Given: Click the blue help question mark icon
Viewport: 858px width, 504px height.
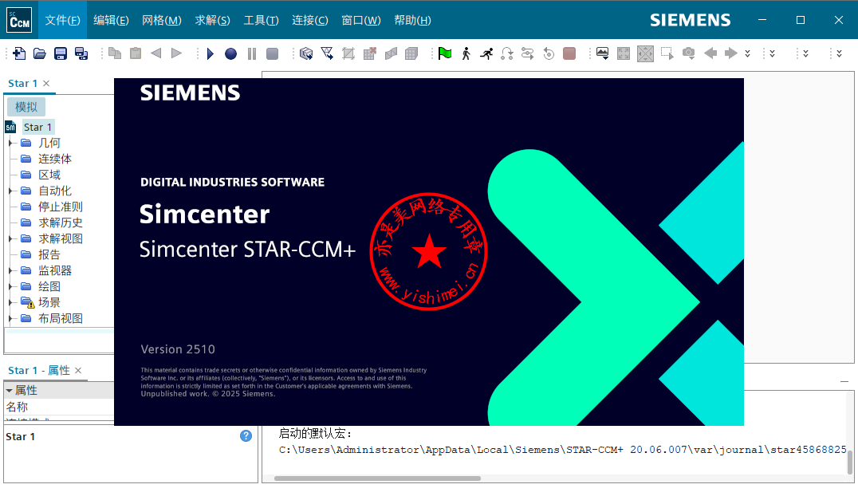Looking at the screenshot, I should [246, 435].
